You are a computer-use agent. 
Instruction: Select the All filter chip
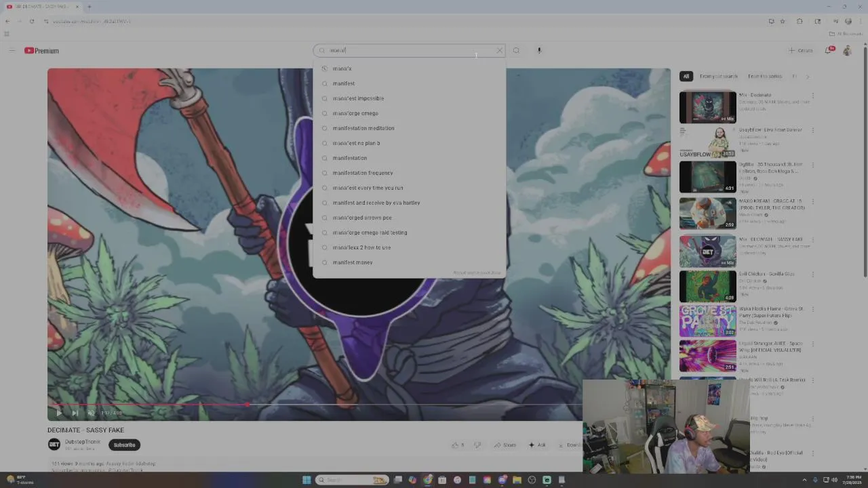tap(686, 77)
